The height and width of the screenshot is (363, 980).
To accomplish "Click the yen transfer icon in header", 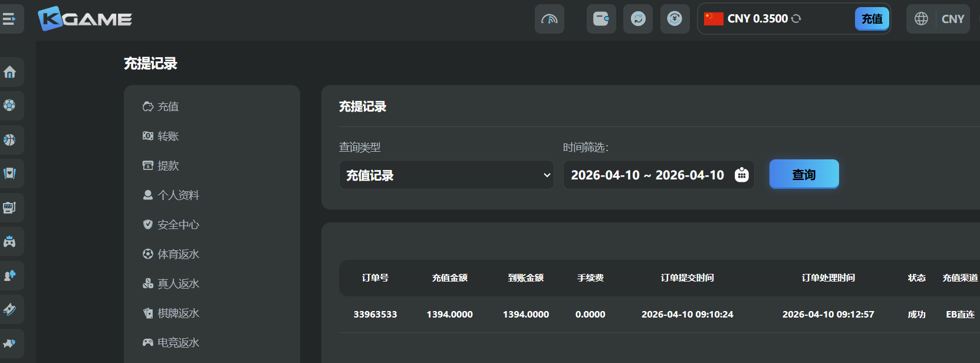I will 675,19.
